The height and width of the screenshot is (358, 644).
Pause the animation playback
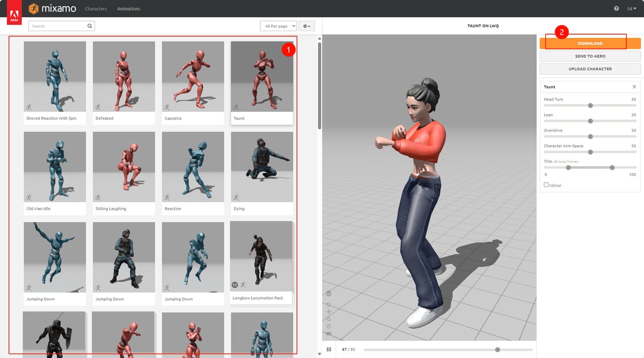(329, 349)
